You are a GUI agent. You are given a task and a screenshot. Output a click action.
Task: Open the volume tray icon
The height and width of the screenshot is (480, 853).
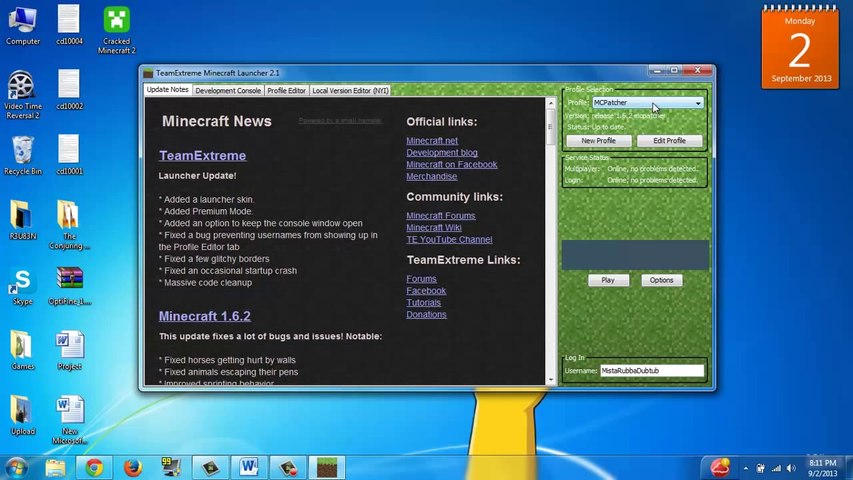coord(792,468)
